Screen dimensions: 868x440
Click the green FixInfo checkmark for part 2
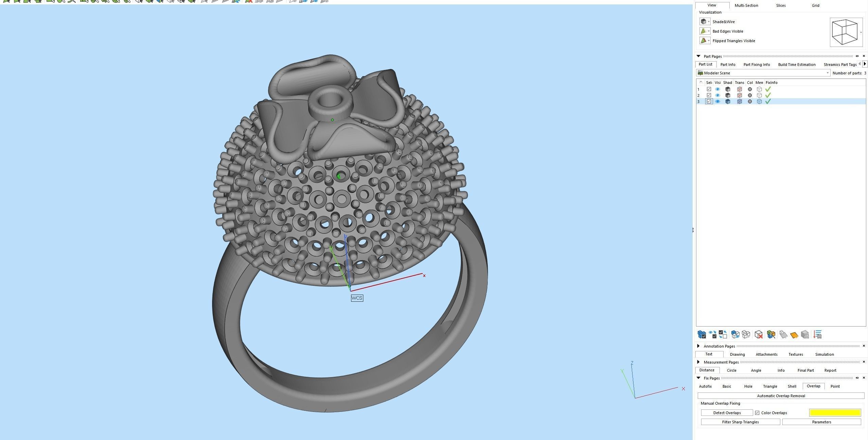(768, 95)
